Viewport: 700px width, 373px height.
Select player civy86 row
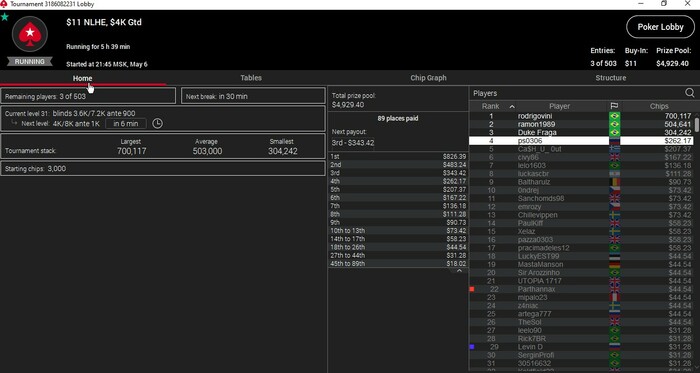coord(580,157)
